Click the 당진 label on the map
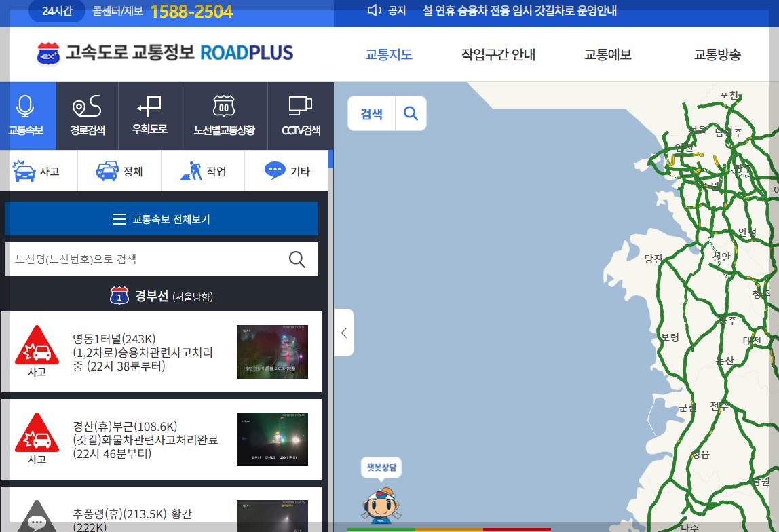Viewport: 779px width, 532px height. click(653, 259)
